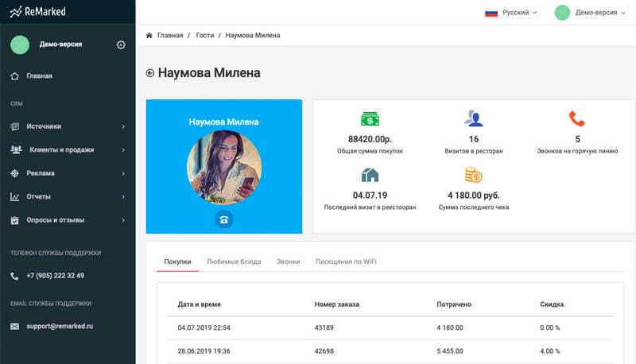Click the gold coins last check icon
This screenshot has height=364, width=636.
(x=473, y=175)
